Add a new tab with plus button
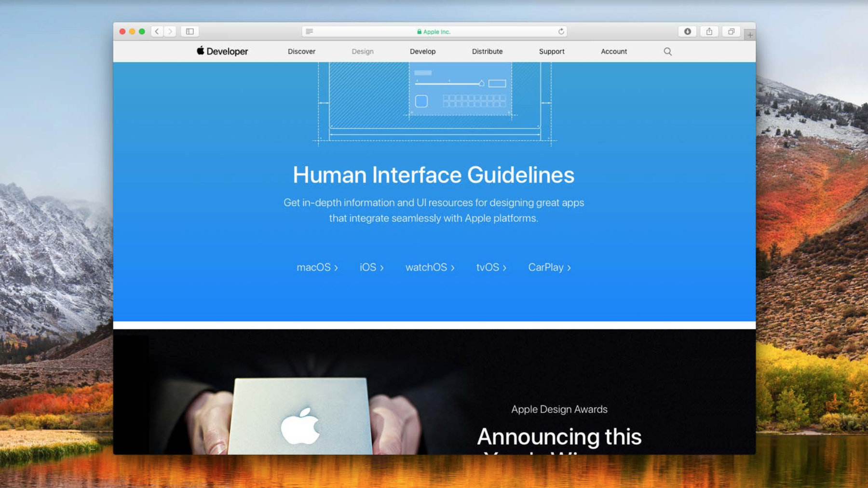Image resolution: width=868 pixels, height=488 pixels. pos(750,35)
